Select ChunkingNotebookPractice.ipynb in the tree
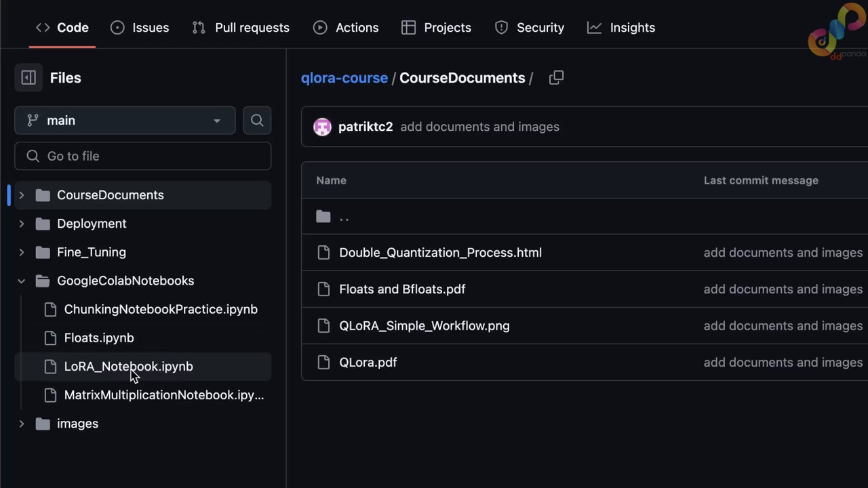This screenshot has height=488, width=868. 161,309
